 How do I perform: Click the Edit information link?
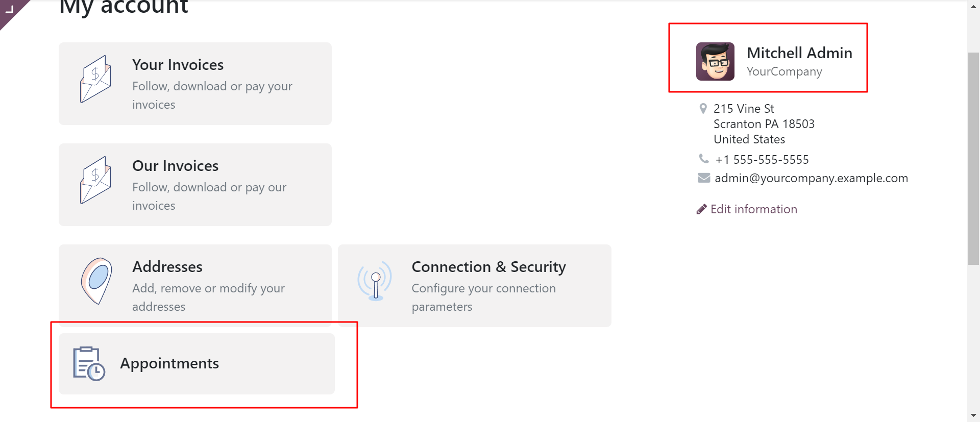tap(754, 209)
